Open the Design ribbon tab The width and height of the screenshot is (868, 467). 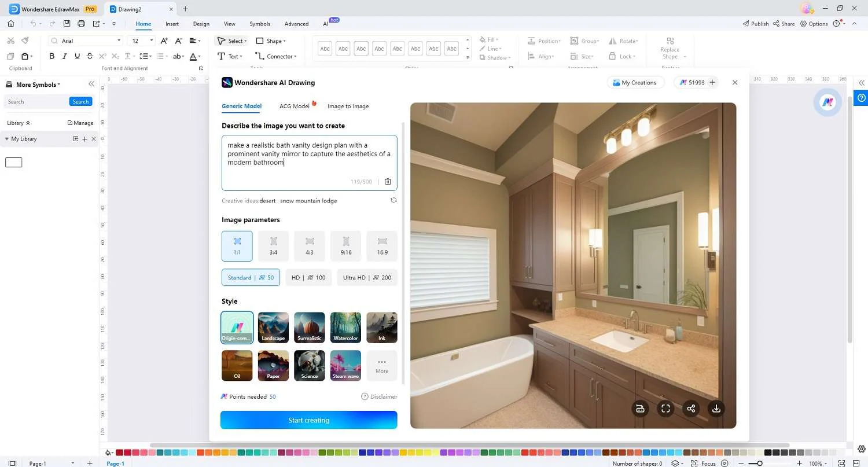(201, 24)
